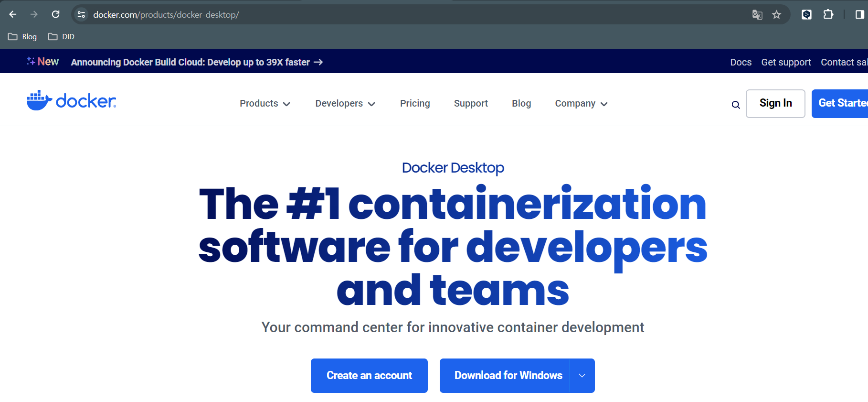
Task: Open site information icon in address bar
Action: tap(81, 15)
